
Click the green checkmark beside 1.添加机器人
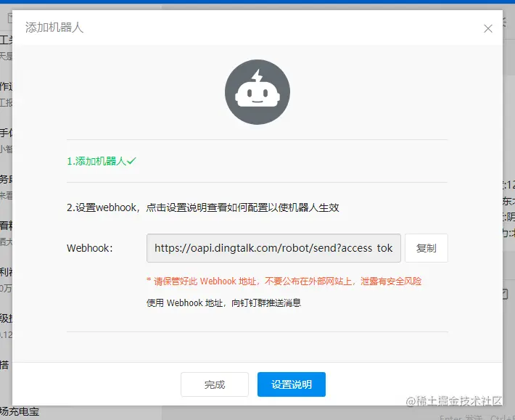pos(131,161)
